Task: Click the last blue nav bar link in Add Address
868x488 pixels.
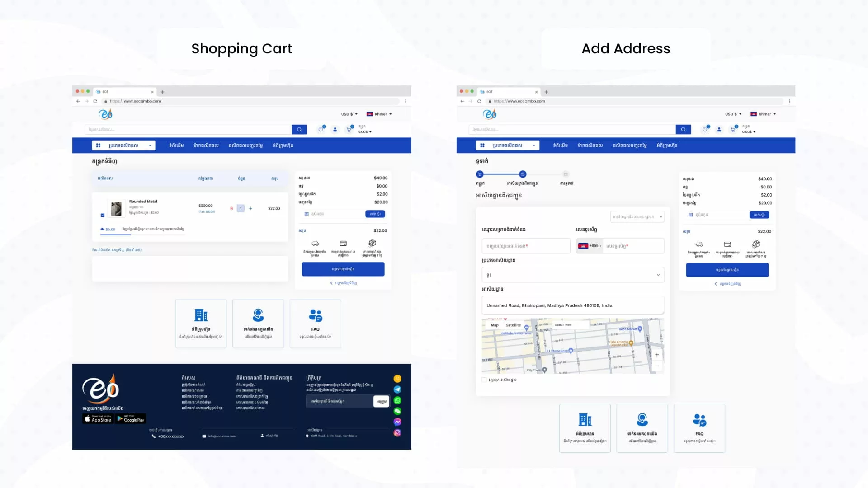Action: click(667, 145)
